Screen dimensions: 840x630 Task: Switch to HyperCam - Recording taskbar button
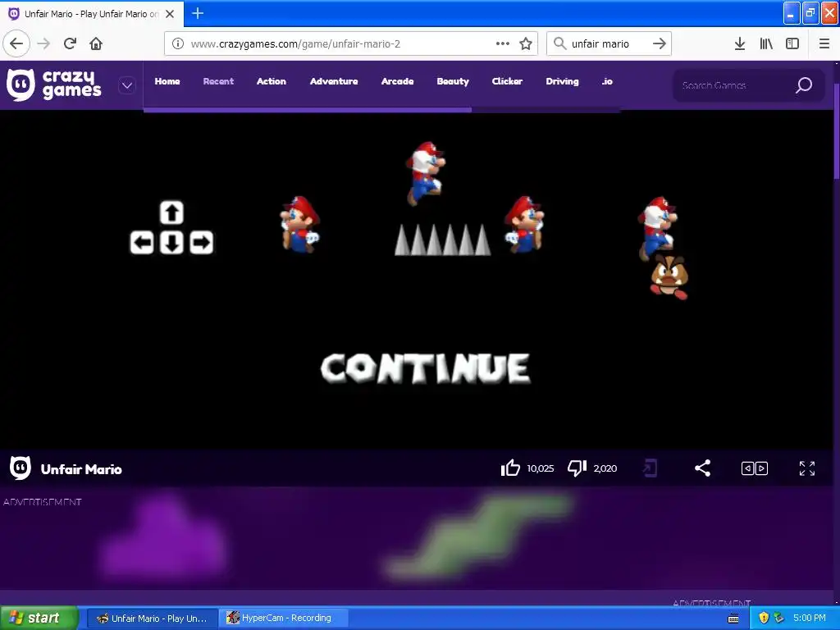coord(284,619)
